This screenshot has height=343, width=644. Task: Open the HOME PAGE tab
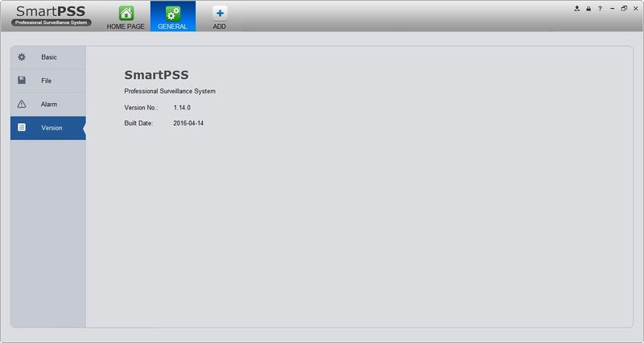pos(126,17)
